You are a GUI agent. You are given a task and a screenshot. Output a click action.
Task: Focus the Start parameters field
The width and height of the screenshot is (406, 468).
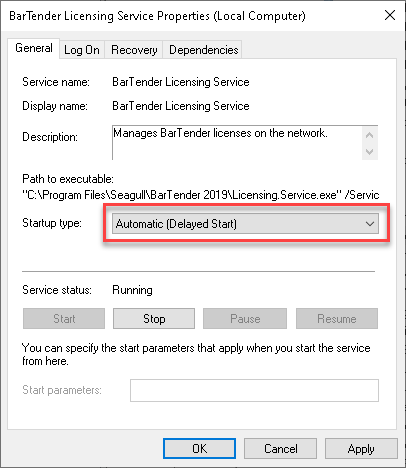(x=254, y=390)
